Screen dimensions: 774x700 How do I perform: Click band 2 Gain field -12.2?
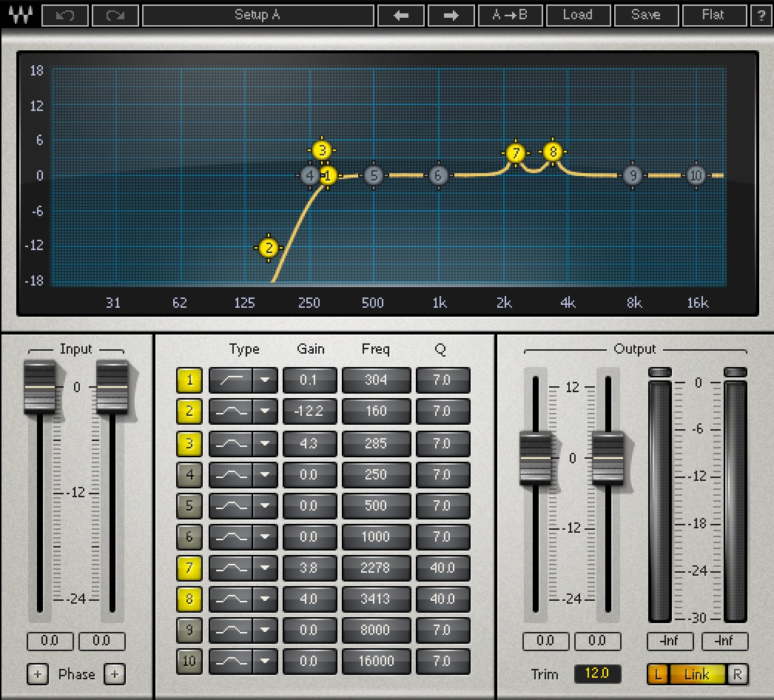[x=309, y=411]
